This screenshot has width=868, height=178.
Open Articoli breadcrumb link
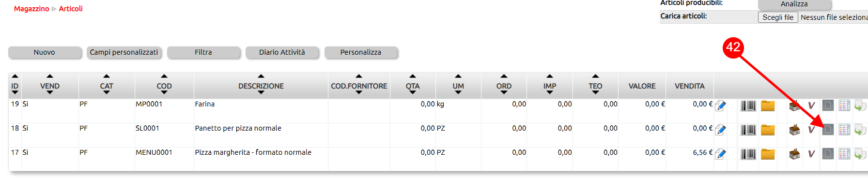coord(71,9)
